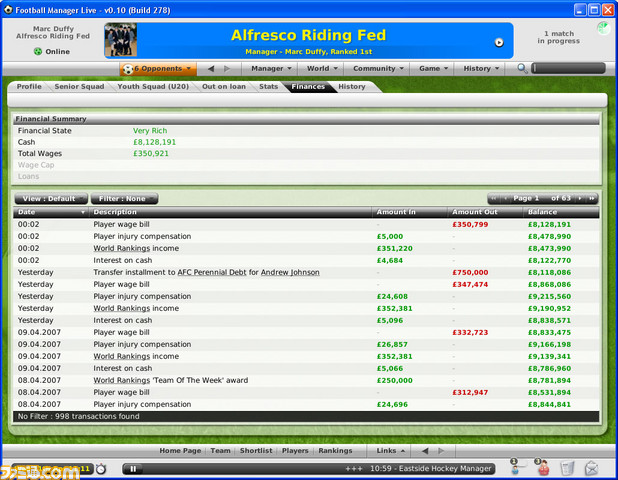The width and height of the screenshot is (618, 480).
Task: Open the green status clock icon top right
Action: (603, 28)
